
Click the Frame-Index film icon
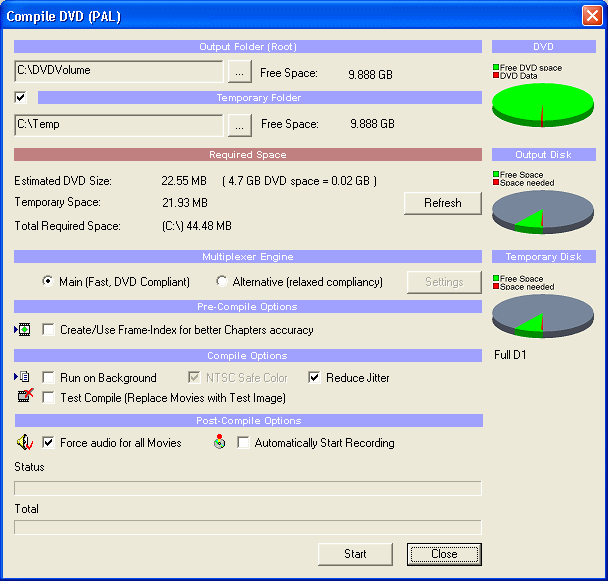click(x=23, y=330)
